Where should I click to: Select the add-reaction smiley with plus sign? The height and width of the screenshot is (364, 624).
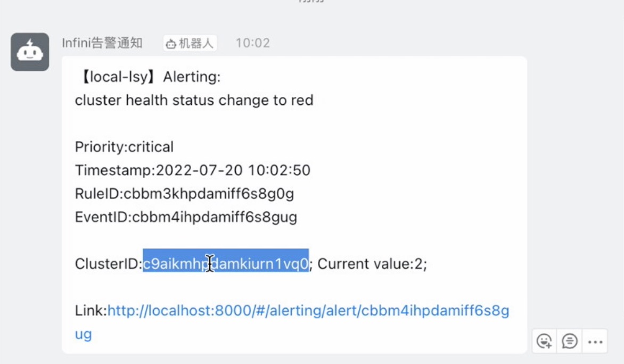click(544, 341)
